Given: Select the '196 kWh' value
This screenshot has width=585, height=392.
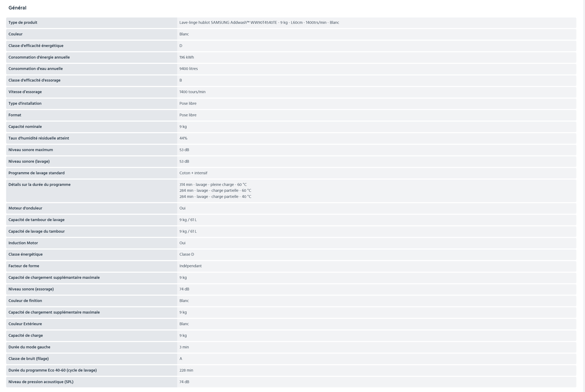Looking at the screenshot, I should (186, 57).
